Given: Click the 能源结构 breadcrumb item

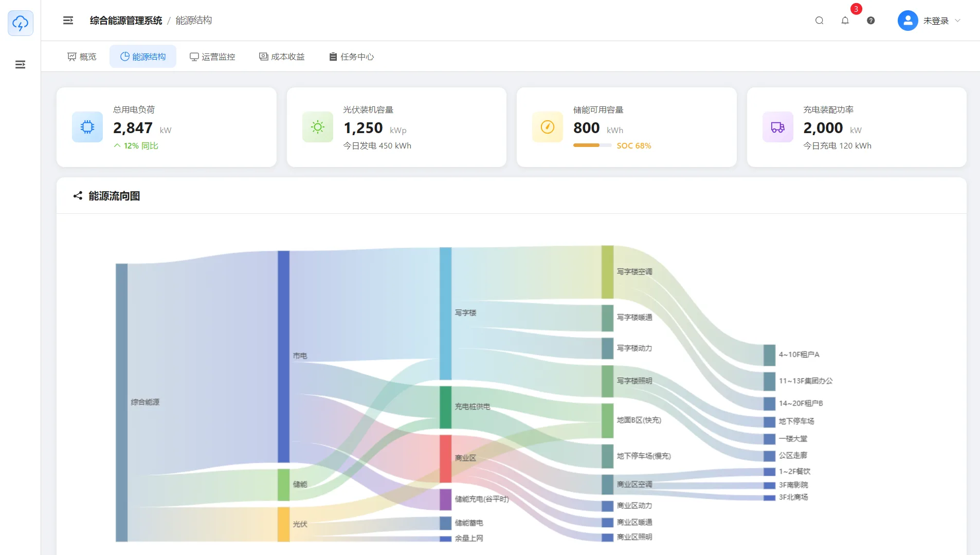Looking at the screenshot, I should [194, 21].
